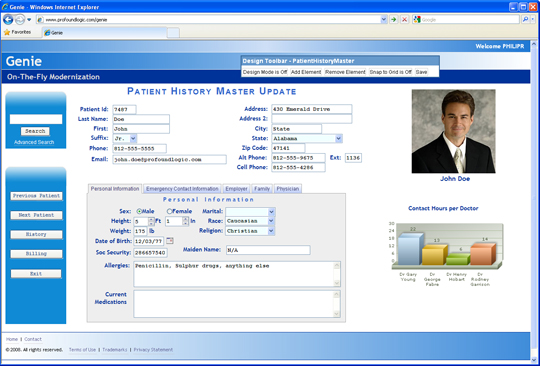Open the Family tab
The width and height of the screenshot is (540, 366).
(x=262, y=189)
